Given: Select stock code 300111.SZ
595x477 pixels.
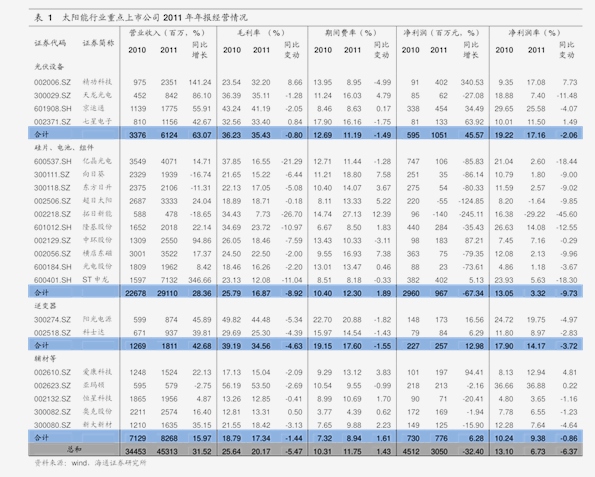Looking at the screenshot, I should tap(52, 175).
